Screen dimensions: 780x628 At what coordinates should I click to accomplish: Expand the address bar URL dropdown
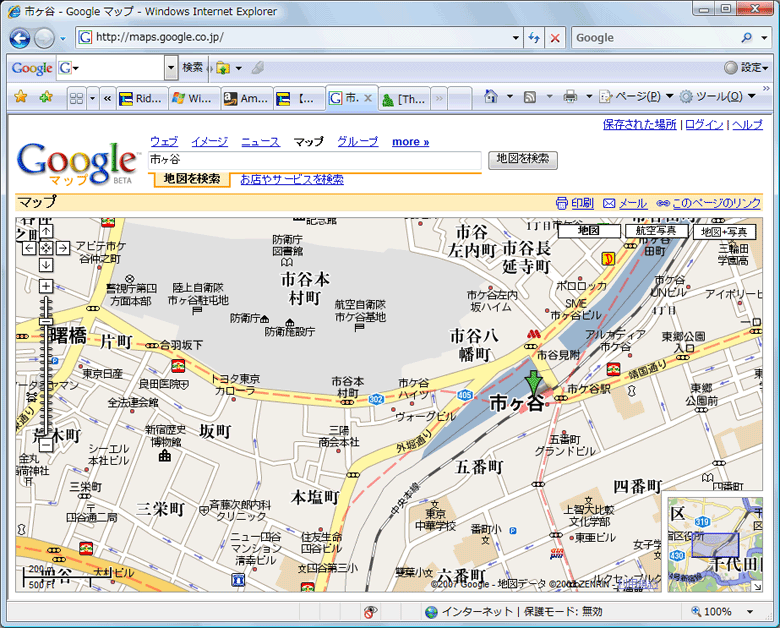point(516,38)
